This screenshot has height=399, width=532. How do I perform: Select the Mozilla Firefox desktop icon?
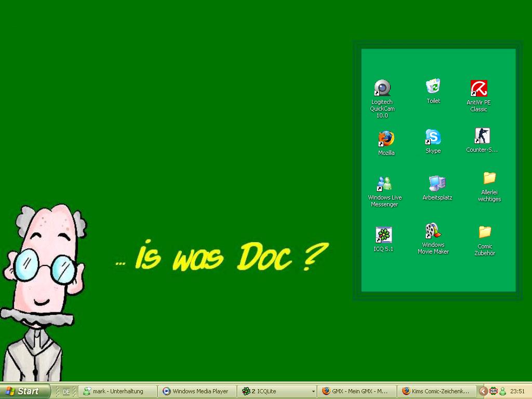coord(386,139)
